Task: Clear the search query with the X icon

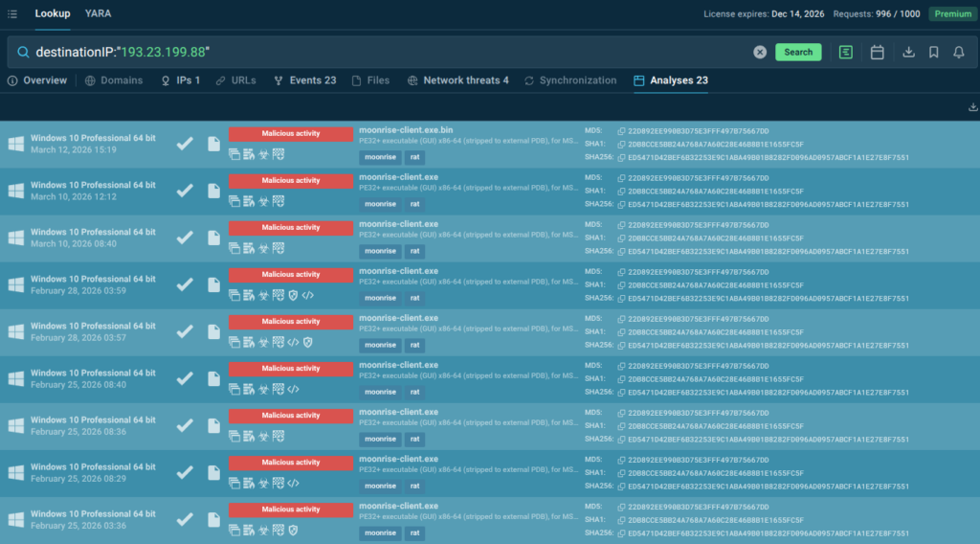Action: coord(760,53)
